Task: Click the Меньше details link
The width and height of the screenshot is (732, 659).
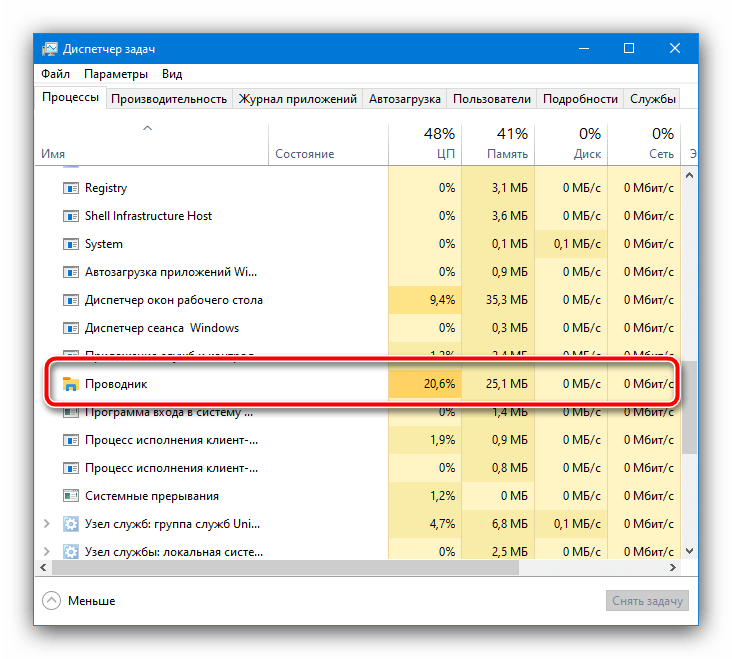Action: coord(92,601)
